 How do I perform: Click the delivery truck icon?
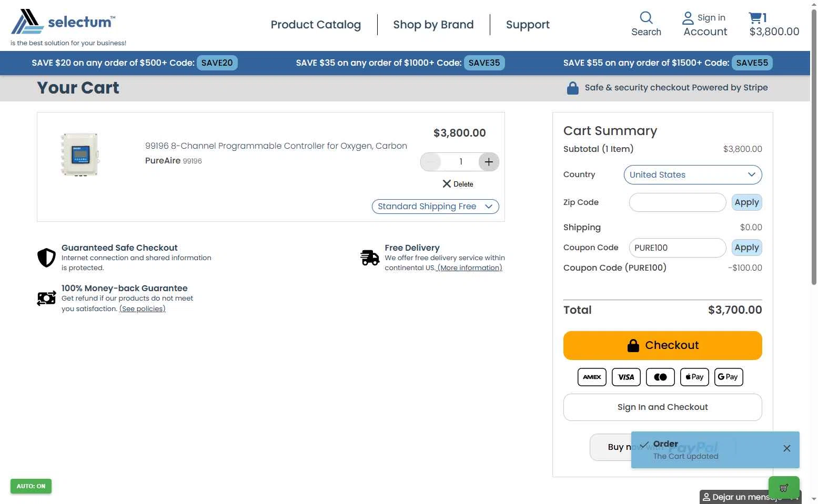coord(370,258)
